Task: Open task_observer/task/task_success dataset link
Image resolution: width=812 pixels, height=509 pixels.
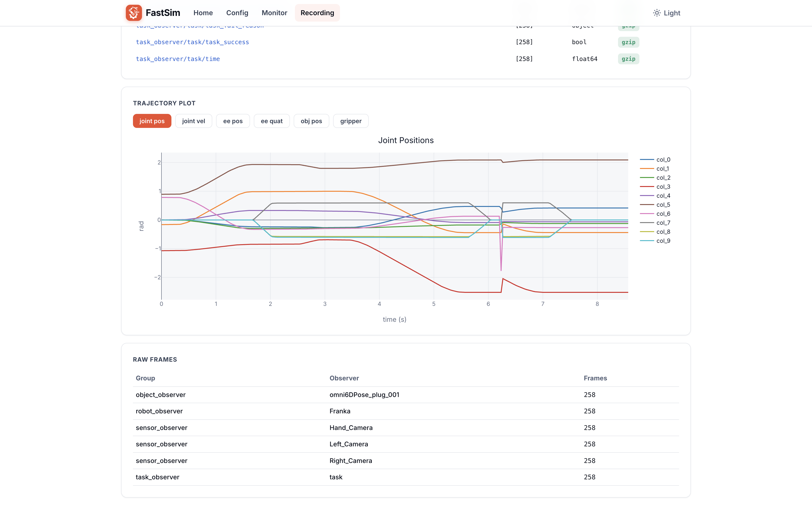Action: tap(192, 42)
